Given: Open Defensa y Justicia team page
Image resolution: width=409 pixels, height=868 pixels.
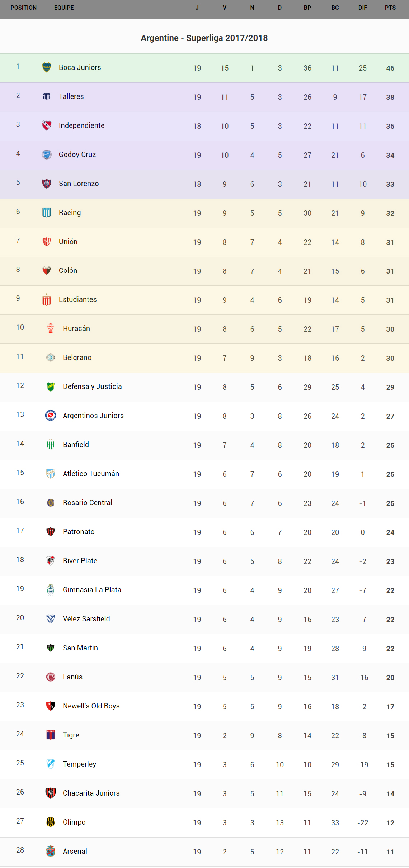Looking at the screenshot, I should pos(92,386).
